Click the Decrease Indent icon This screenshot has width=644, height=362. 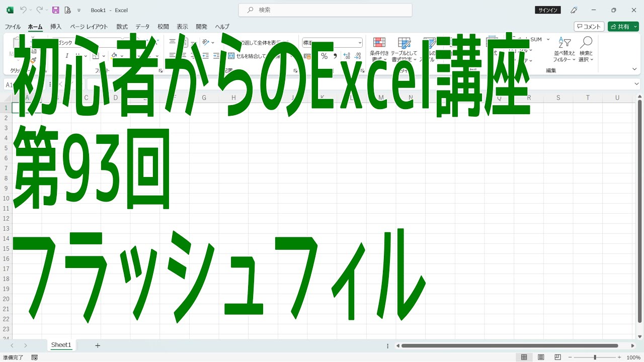tap(205, 56)
